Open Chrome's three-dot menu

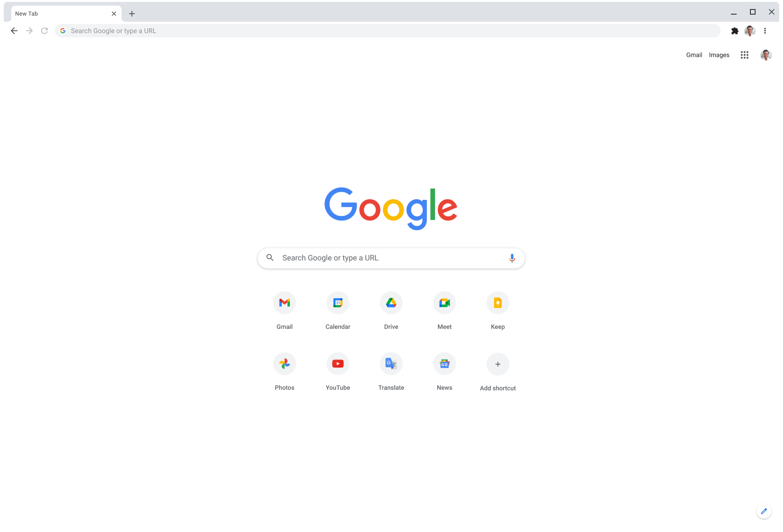point(765,31)
